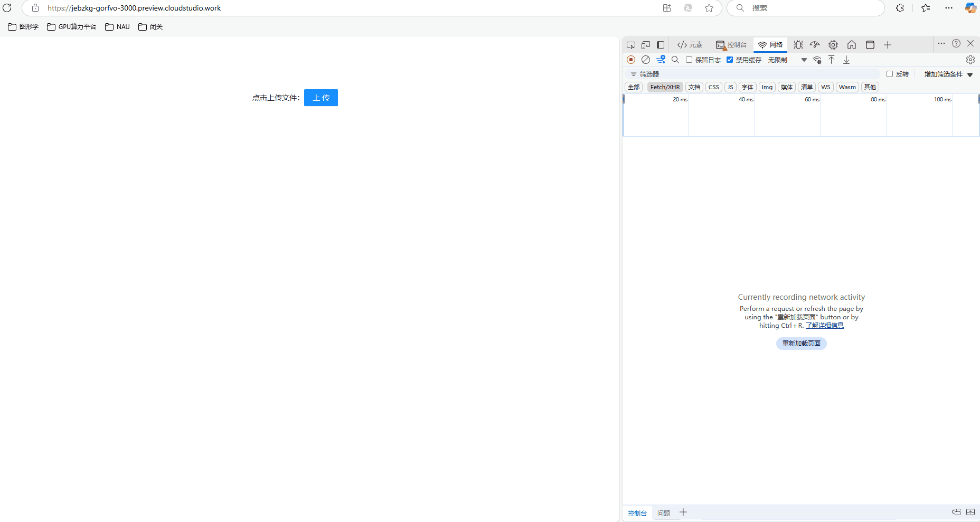Enable the 反转 checkbox
This screenshot has width=980, height=522.
coord(890,74)
